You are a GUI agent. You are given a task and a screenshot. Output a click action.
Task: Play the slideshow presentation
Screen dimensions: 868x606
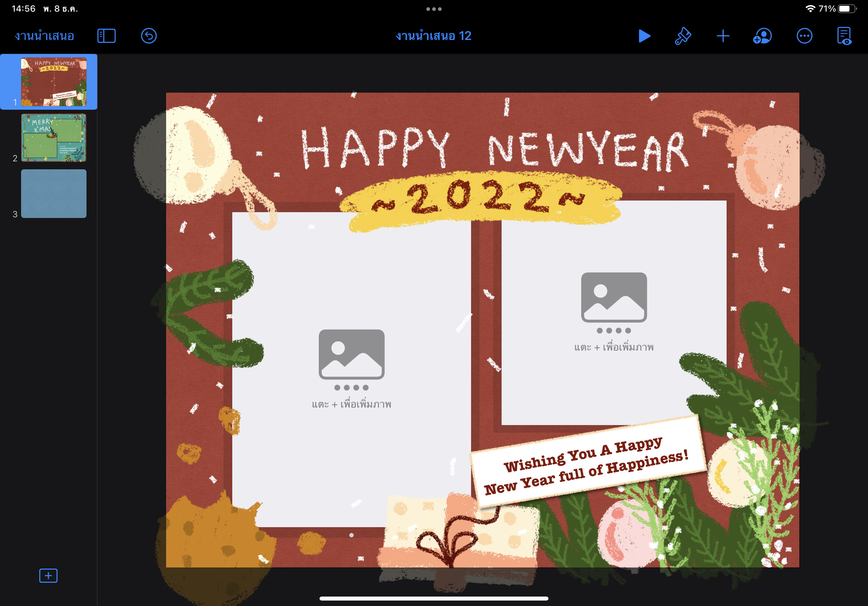(x=644, y=36)
